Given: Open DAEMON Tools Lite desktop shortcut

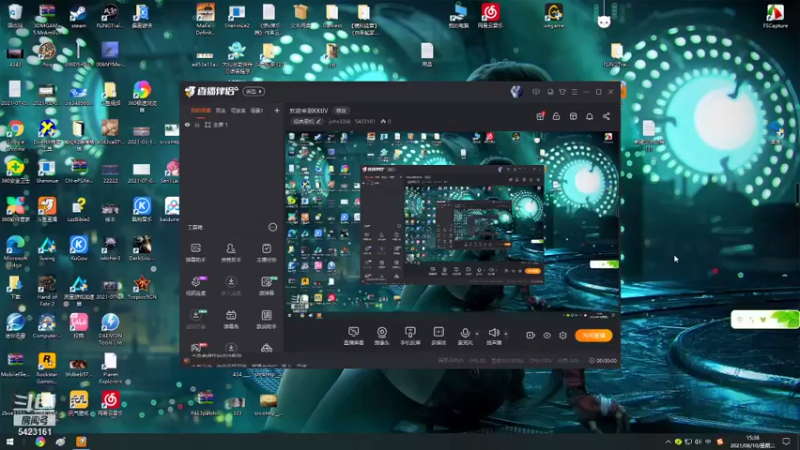Looking at the screenshot, I should (110, 329).
